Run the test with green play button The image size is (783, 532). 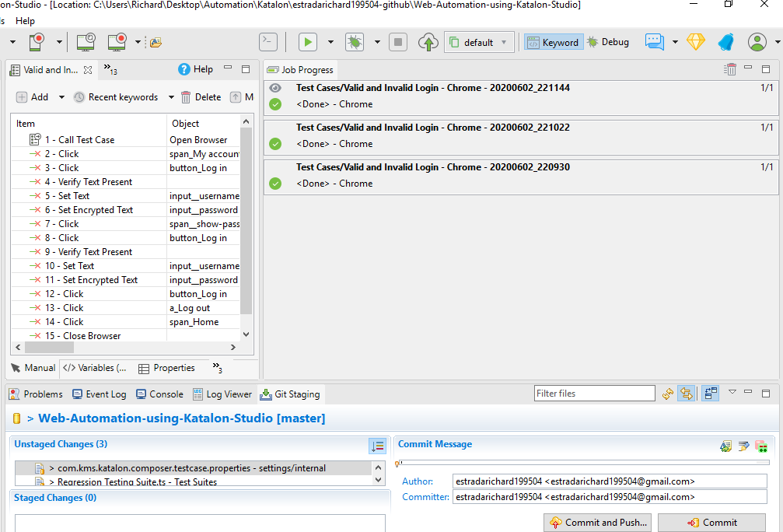point(308,42)
